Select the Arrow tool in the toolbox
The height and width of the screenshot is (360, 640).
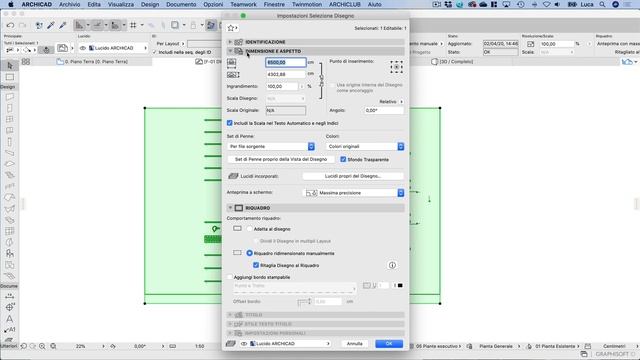10,65
